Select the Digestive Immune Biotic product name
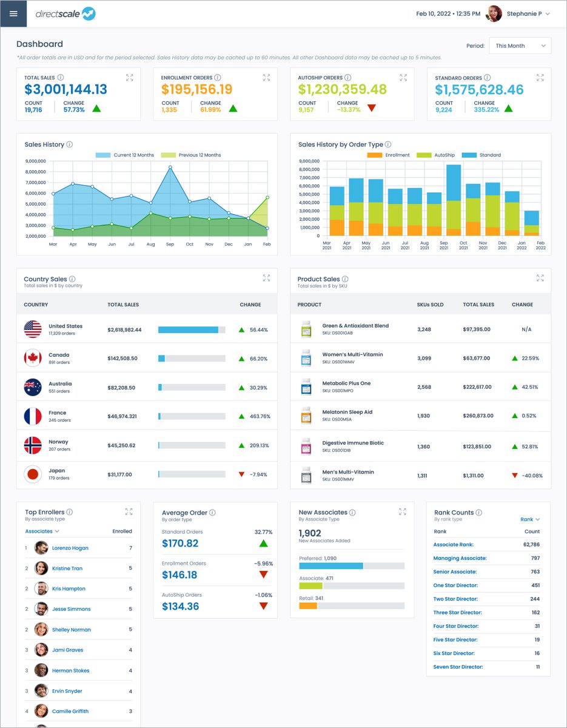567x728 pixels. click(x=353, y=443)
